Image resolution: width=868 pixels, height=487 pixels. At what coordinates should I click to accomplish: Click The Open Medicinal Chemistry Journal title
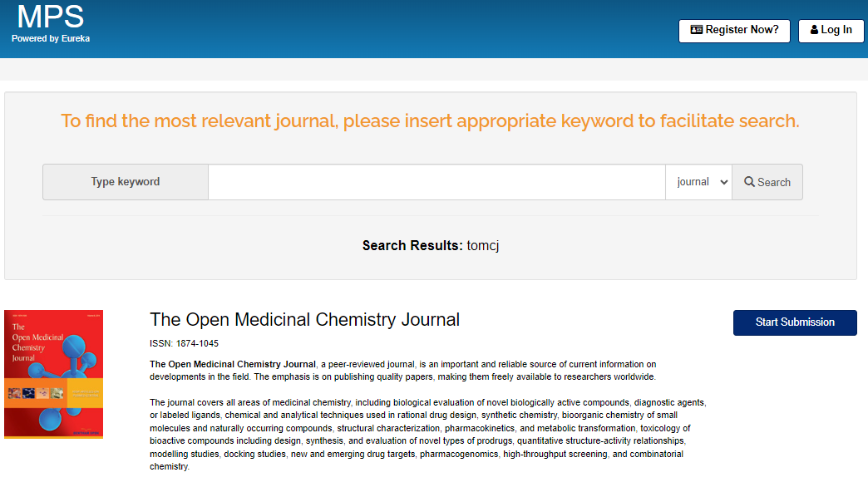pyautogui.click(x=304, y=320)
